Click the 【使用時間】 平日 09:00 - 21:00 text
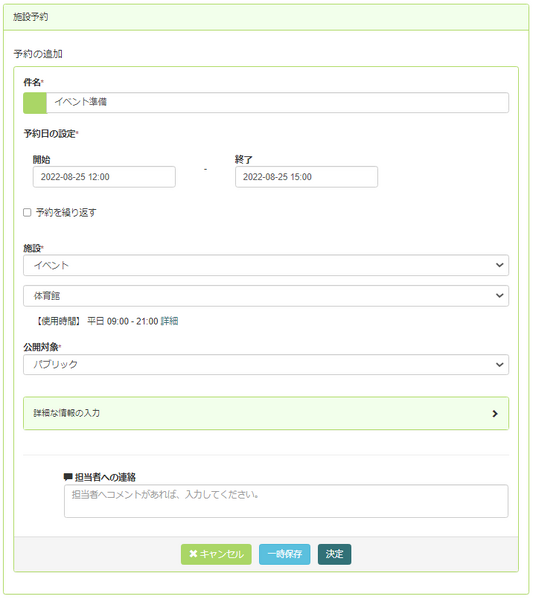 (97, 321)
